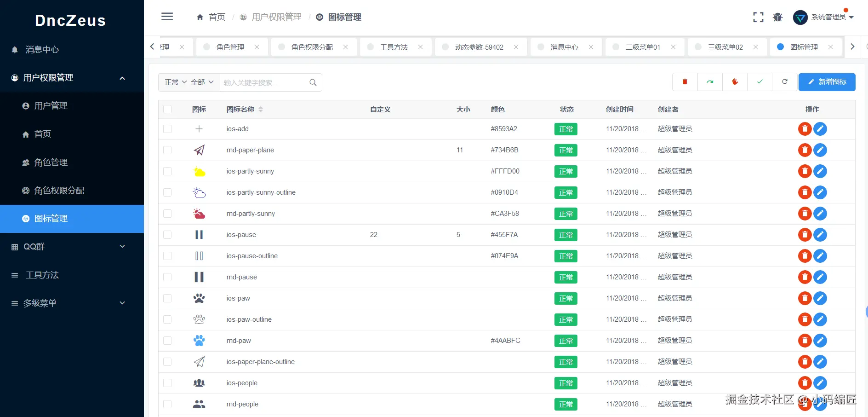This screenshot has height=417, width=868.
Task: Edit the ios-partly-sunny row
Action: tap(820, 171)
